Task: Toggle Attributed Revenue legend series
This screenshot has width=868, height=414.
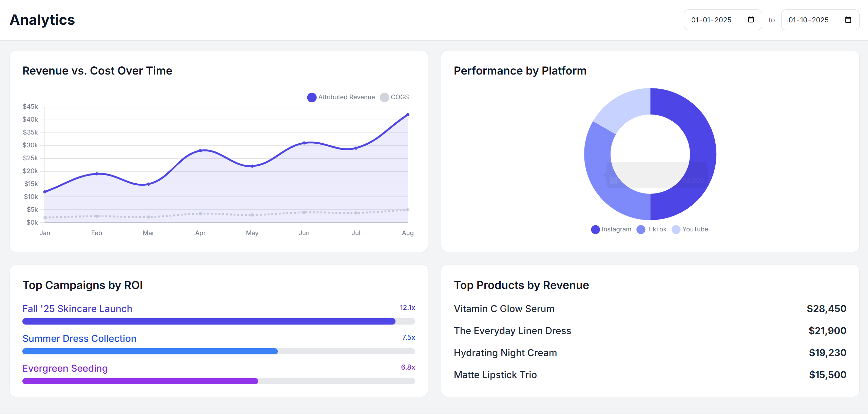Action: point(341,97)
